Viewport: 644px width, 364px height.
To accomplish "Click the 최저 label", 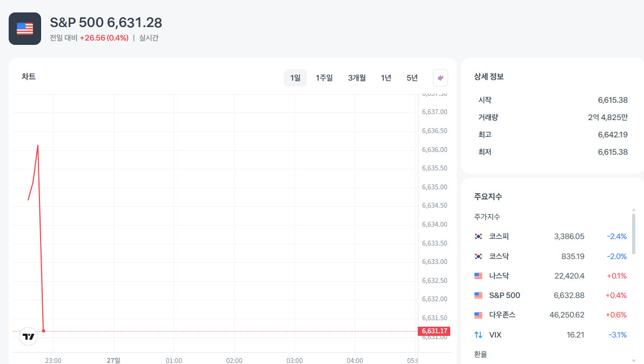I will [485, 152].
